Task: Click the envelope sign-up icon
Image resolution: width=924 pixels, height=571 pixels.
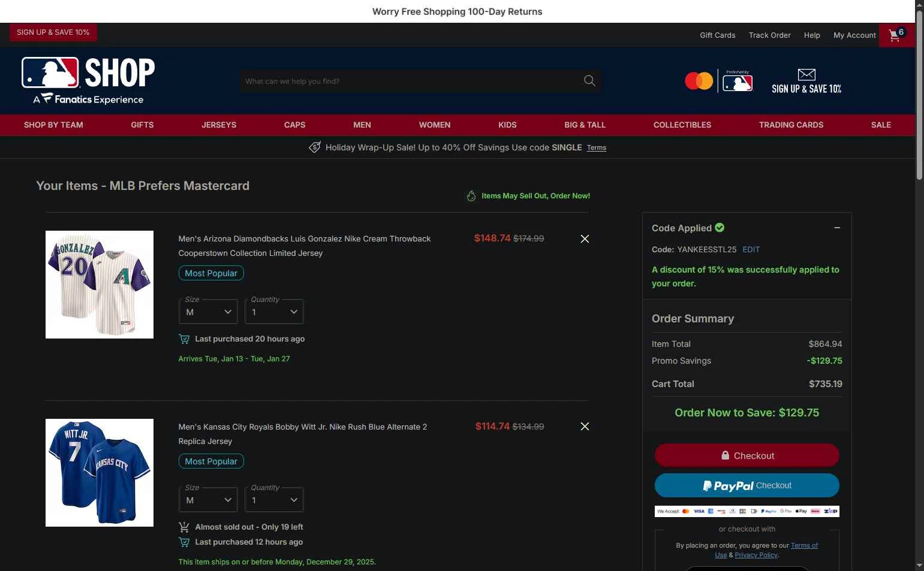Action: pyautogui.click(x=806, y=74)
